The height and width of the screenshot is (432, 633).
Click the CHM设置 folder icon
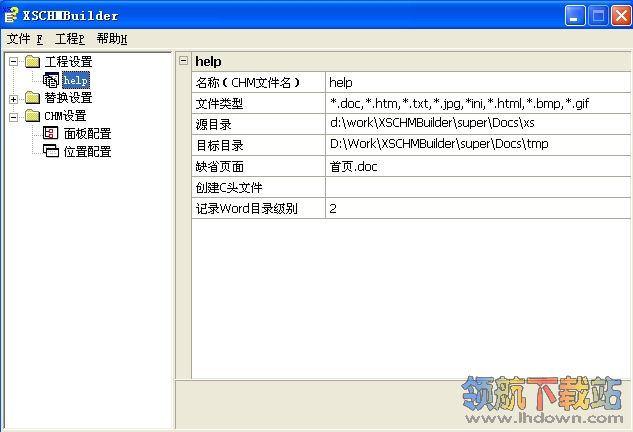point(32,116)
